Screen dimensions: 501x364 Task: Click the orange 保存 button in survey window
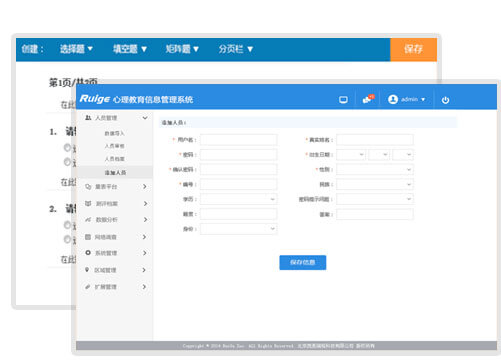[413, 49]
